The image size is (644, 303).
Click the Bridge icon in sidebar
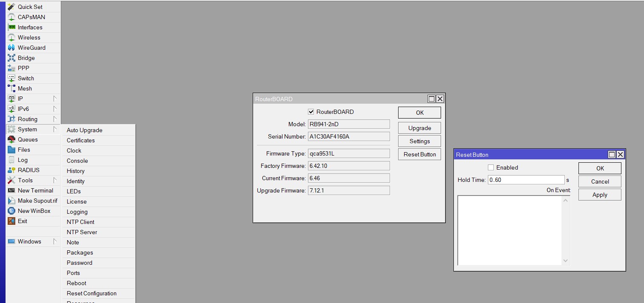[11, 58]
